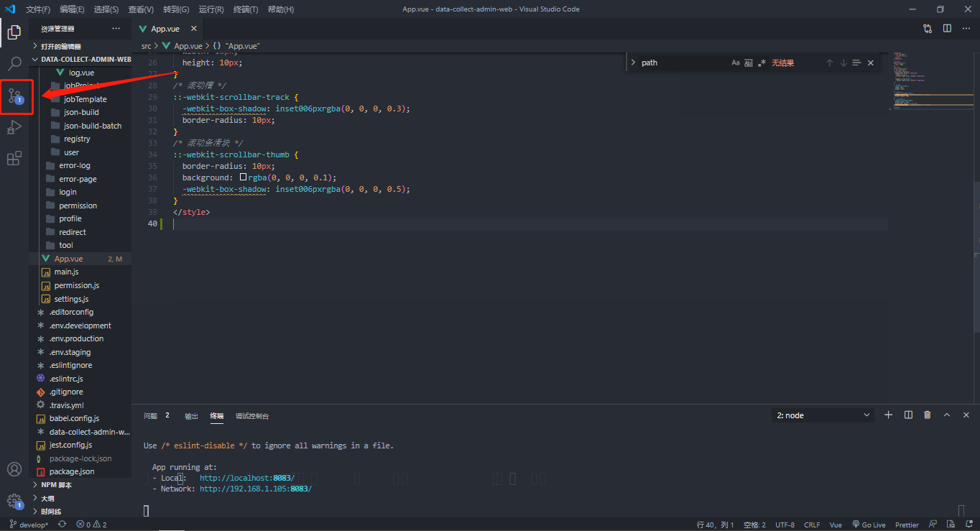Open the Source Control view
This screenshot has width=980, height=531.
[x=14, y=96]
